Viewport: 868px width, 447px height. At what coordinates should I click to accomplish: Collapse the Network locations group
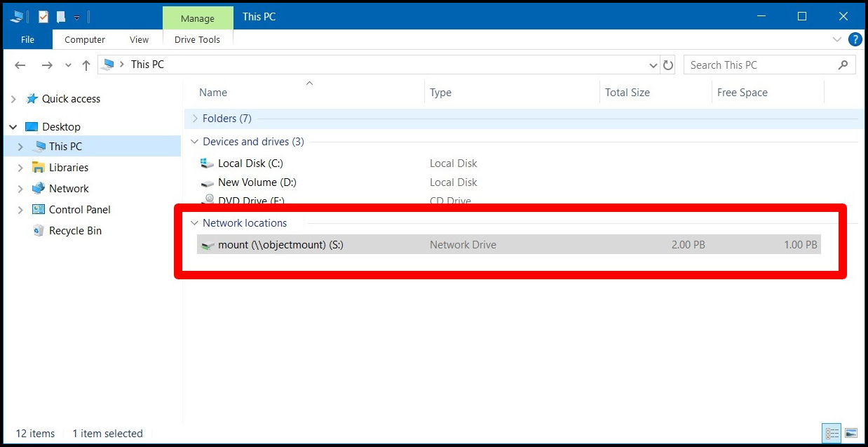[195, 223]
